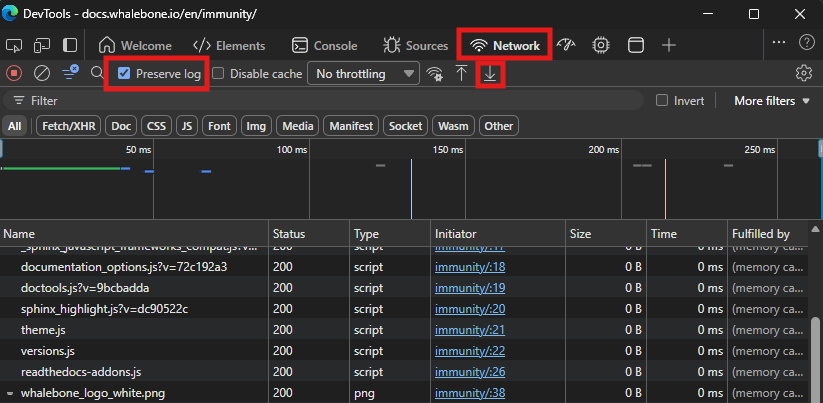
Task: Select theme.js request row
Action: [404, 330]
